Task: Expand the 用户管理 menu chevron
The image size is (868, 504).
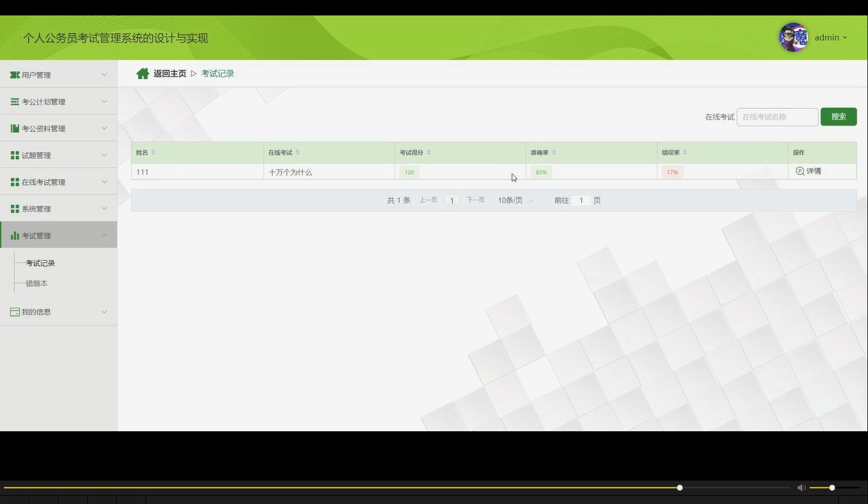Action: pos(104,74)
